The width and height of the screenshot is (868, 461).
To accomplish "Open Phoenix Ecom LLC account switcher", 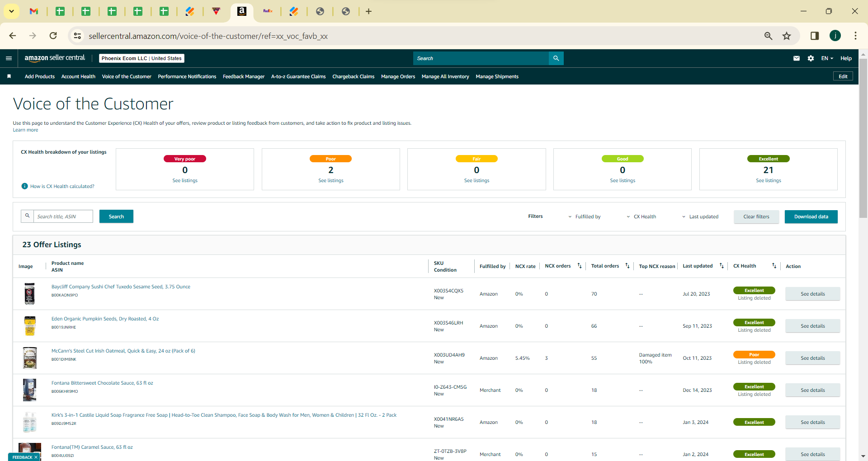I will tap(142, 58).
